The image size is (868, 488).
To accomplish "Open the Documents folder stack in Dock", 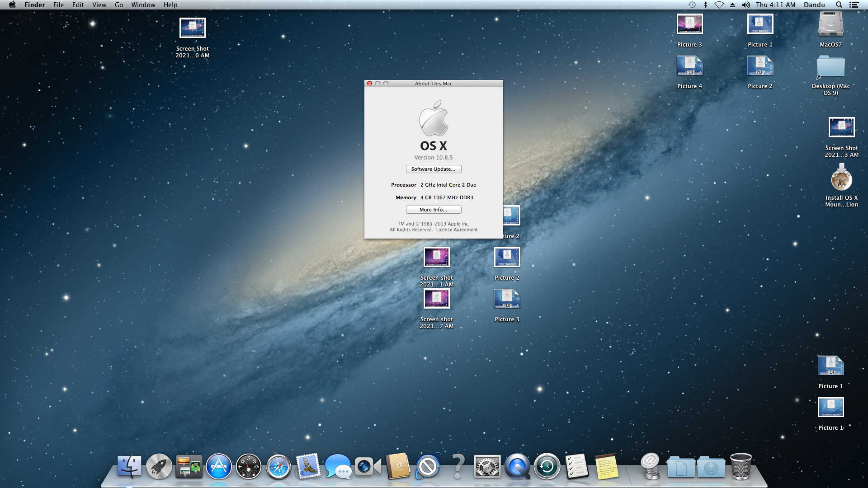I will pyautogui.click(x=681, y=467).
